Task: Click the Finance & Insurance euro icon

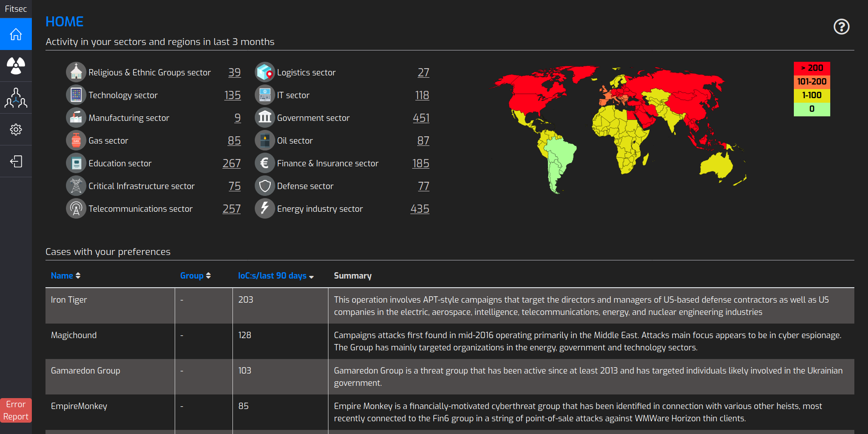Action: pos(265,163)
